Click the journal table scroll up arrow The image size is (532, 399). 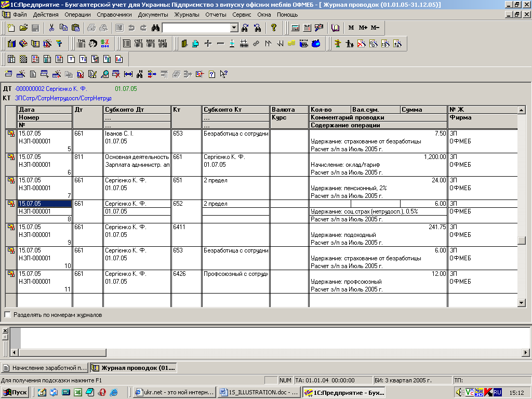[x=522, y=110]
